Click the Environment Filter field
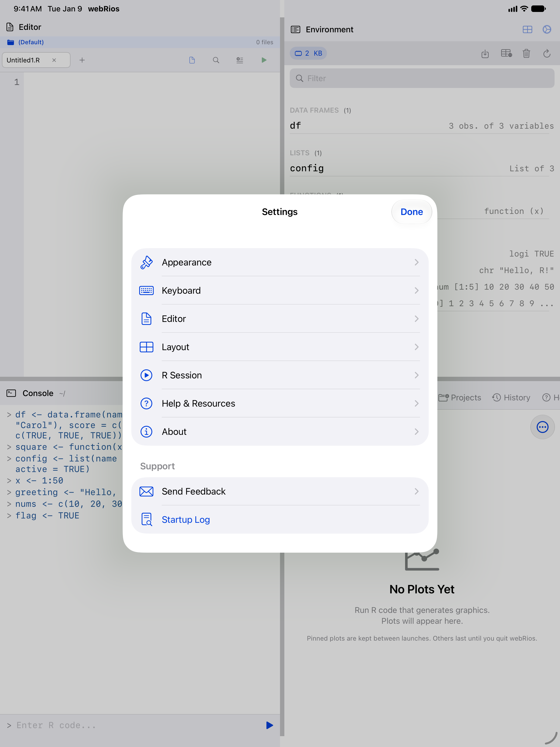 click(x=422, y=78)
